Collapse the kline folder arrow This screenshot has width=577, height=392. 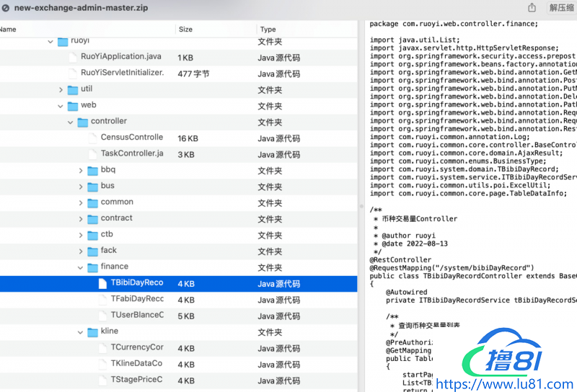82,332
